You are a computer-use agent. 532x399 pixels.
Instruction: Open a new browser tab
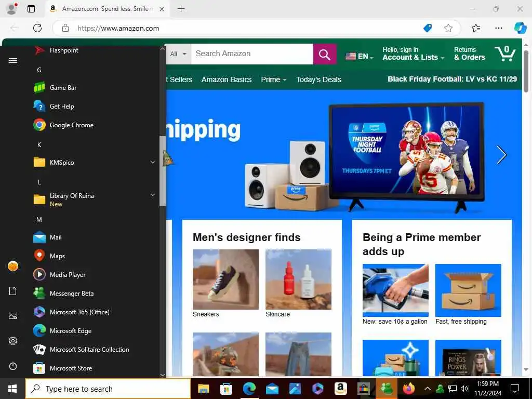click(x=181, y=9)
